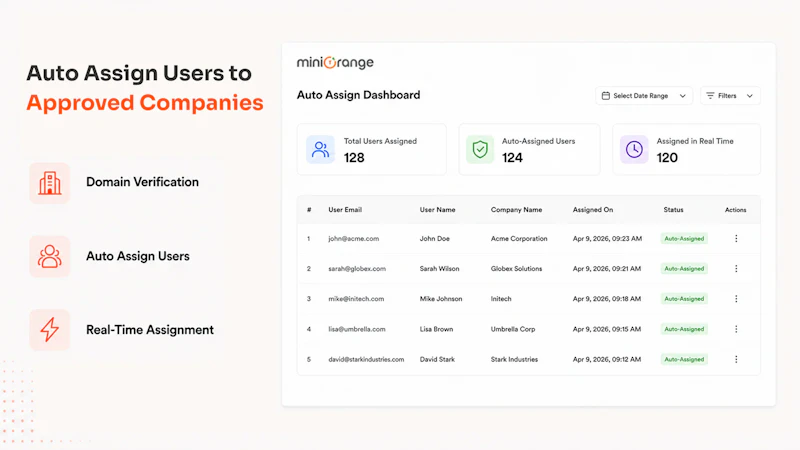The height and width of the screenshot is (450, 800).
Task: Select the Domain Verification feature label
Action: point(142,182)
